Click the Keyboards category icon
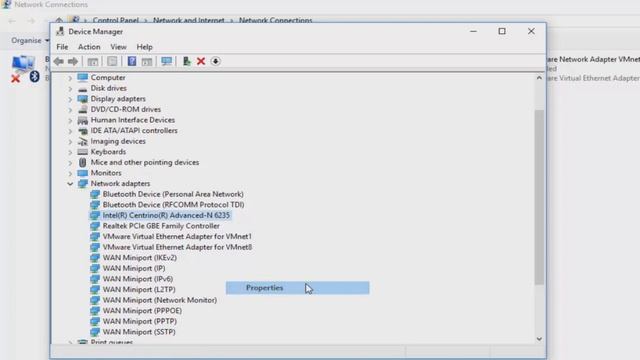 (x=83, y=152)
